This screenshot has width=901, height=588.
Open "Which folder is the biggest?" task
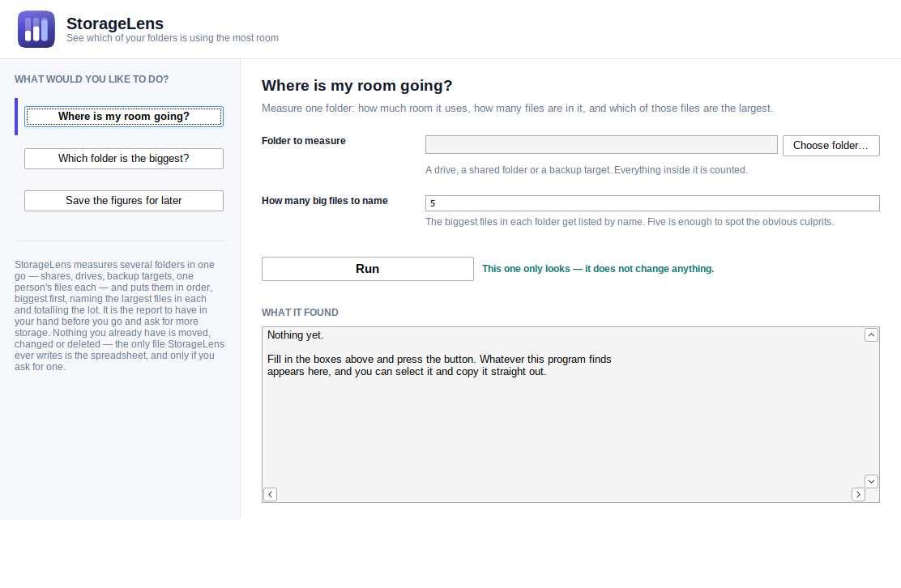click(123, 159)
